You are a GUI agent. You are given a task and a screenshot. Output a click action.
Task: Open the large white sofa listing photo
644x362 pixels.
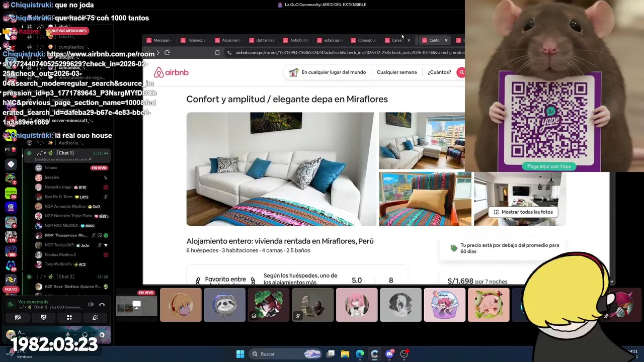click(280, 169)
